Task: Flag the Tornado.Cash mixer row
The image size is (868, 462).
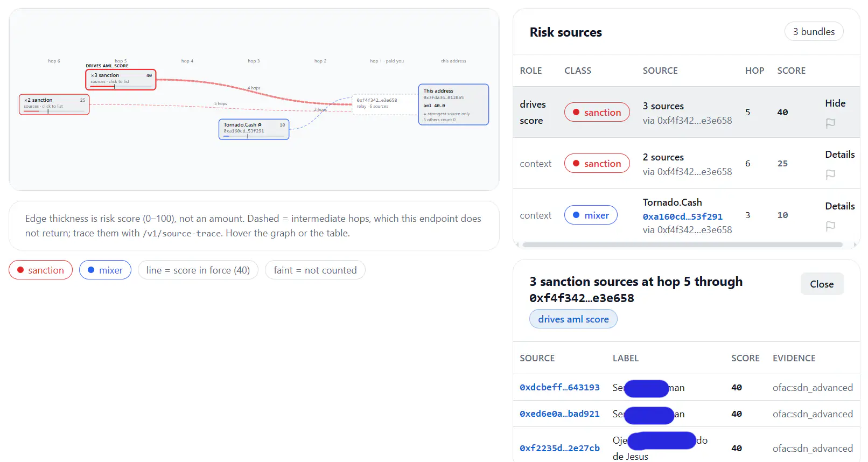Action: pyautogui.click(x=830, y=226)
